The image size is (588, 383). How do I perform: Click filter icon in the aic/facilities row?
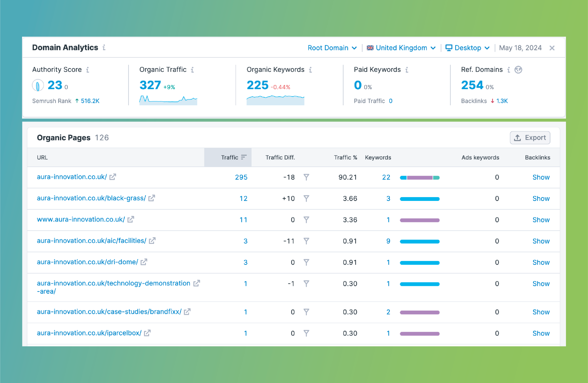point(306,241)
